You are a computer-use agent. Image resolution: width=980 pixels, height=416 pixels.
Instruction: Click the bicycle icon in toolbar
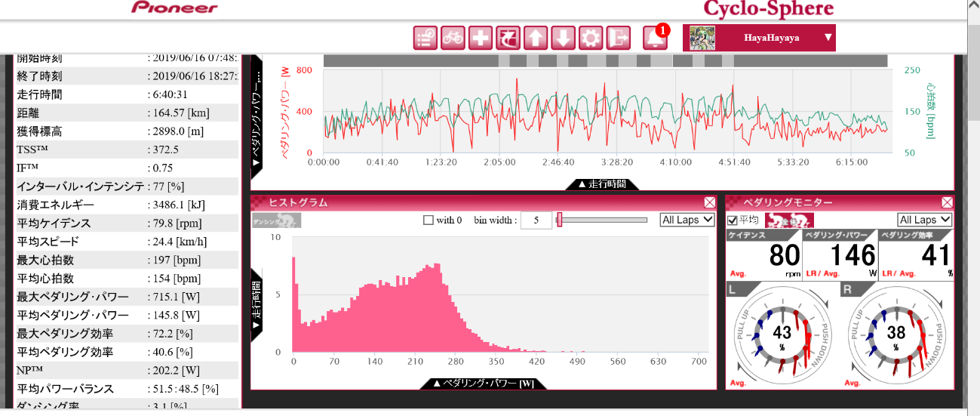453,38
